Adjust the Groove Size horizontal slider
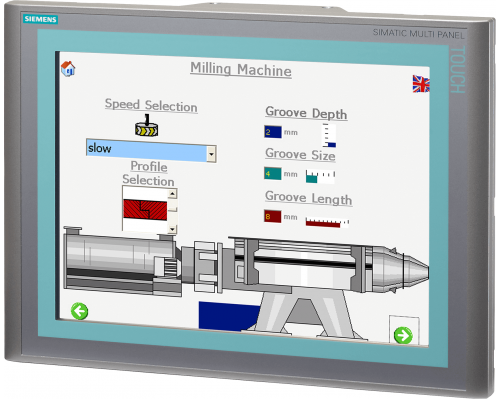The width and height of the screenshot is (500, 400). click(320, 176)
